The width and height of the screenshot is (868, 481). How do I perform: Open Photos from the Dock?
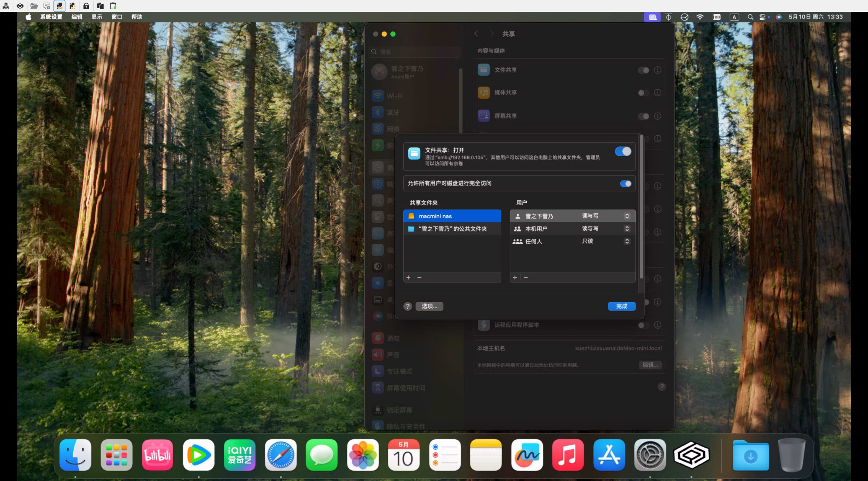click(363, 455)
